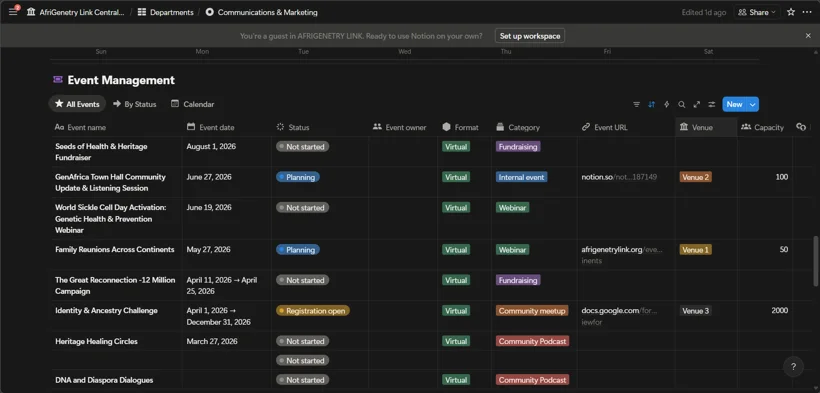Change Not started status for Seeds of Health
Viewport: 820px width, 393px height.
tap(302, 147)
